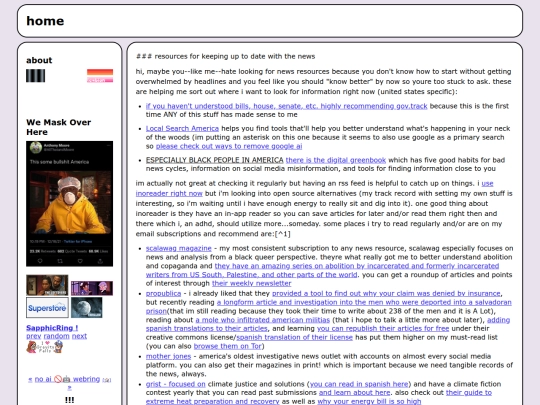Image resolution: width=540 pixels, height=405 pixels.
Task: Go to next no-ai webring site arrow
Action: [x=70, y=387]
